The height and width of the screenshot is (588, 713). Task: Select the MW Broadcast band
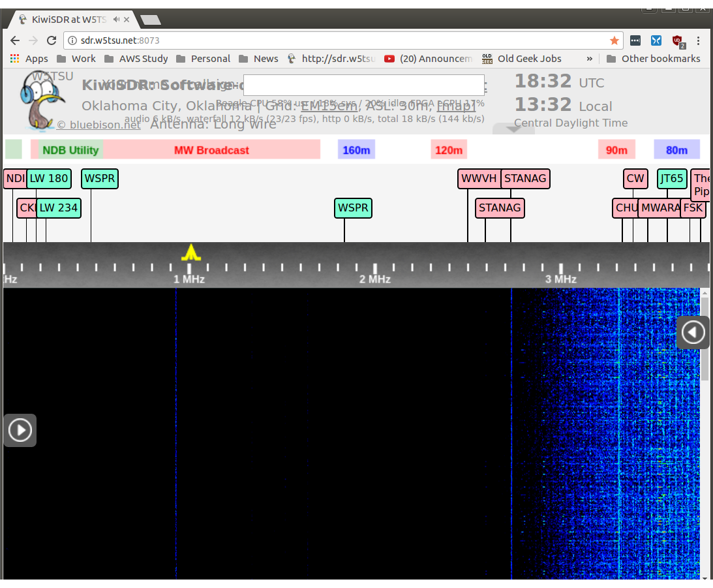211,150
